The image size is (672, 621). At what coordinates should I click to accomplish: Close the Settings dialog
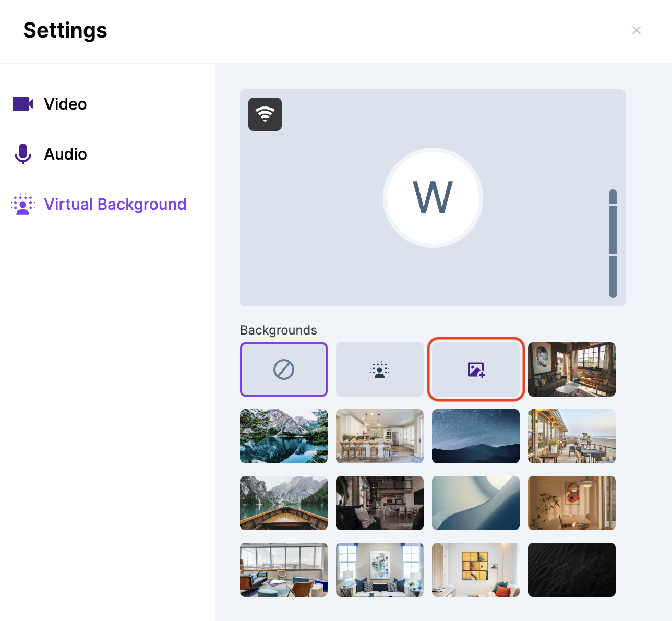tap(637, 30)
